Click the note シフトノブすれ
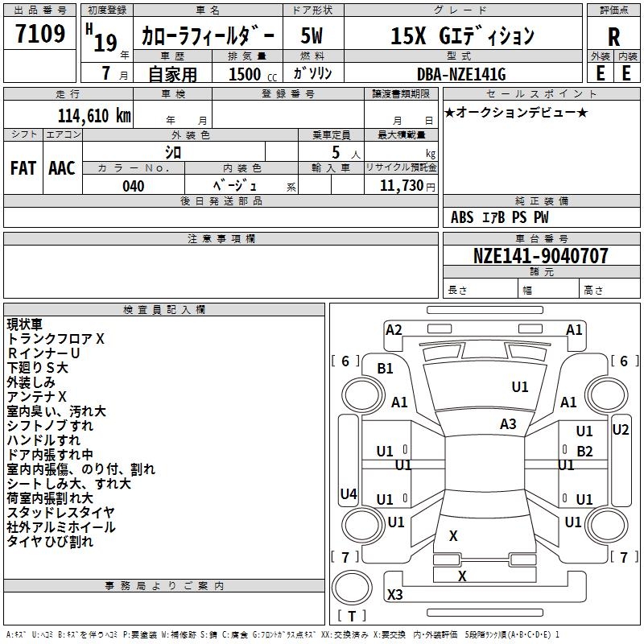The image size is (644, 644). (50, 426)
